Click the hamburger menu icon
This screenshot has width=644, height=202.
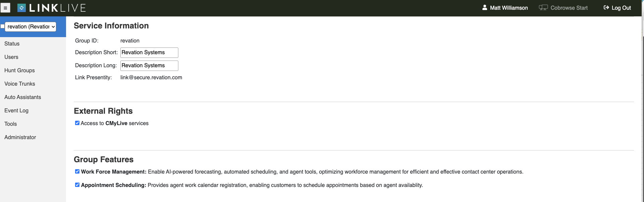pyautogui.click(x=5, y=8)
